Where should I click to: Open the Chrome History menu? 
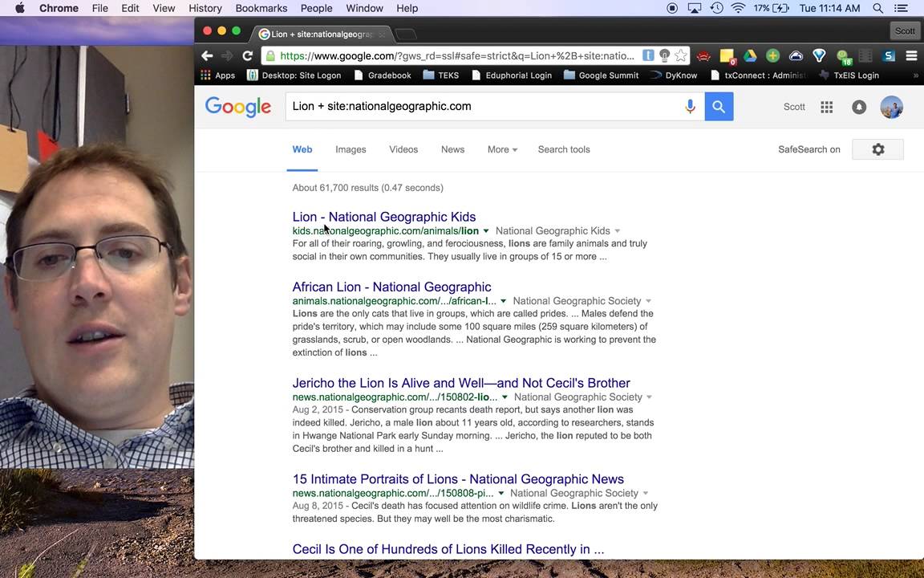click(x=205, y=8)
